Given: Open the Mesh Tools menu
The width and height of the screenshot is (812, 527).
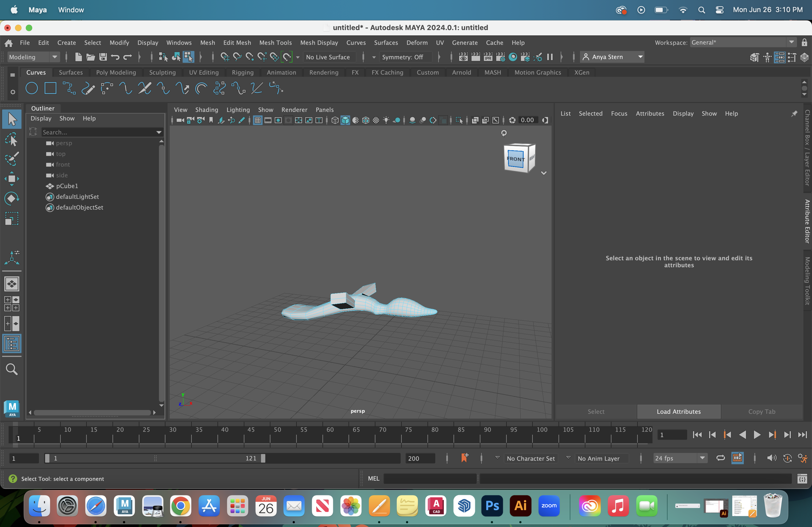Looking at the screenshot, I should [275, 42].
